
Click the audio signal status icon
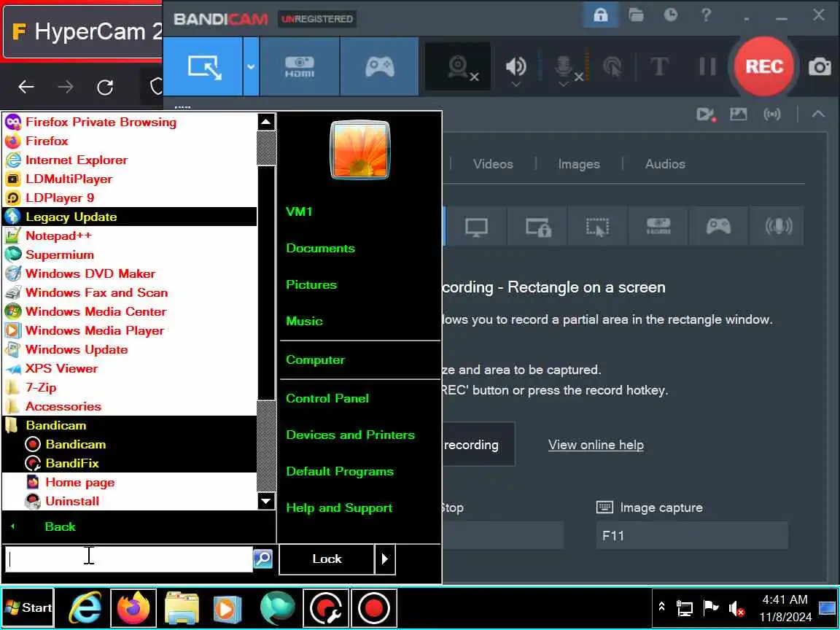(x=772, y=114)
